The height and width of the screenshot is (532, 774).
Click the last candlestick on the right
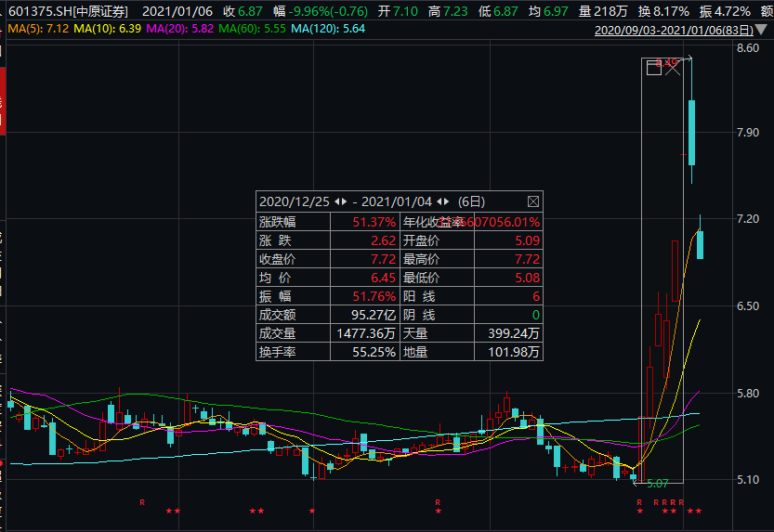tap(701, 244)
